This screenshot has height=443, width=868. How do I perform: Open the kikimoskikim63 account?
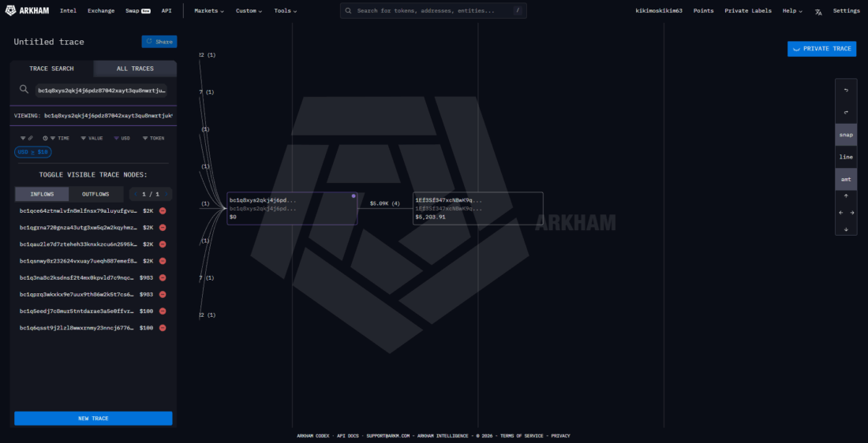tap(659, 10)
